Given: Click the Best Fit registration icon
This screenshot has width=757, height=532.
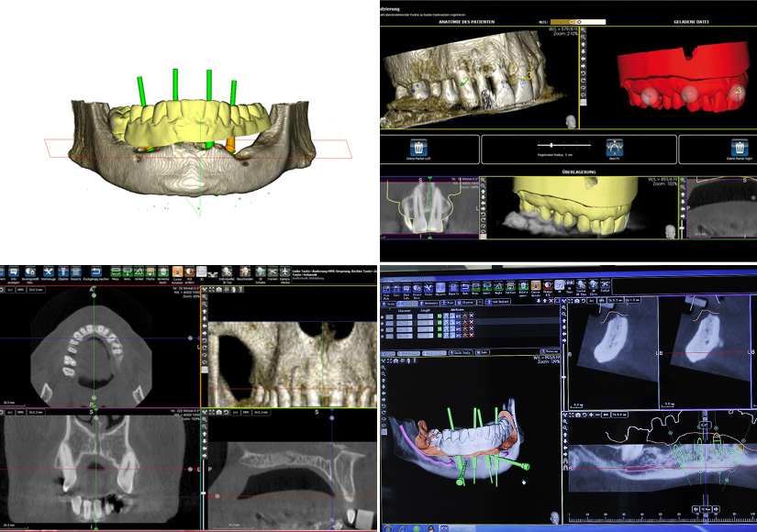Looking at the screenshot, I should [x=616, y=147].
